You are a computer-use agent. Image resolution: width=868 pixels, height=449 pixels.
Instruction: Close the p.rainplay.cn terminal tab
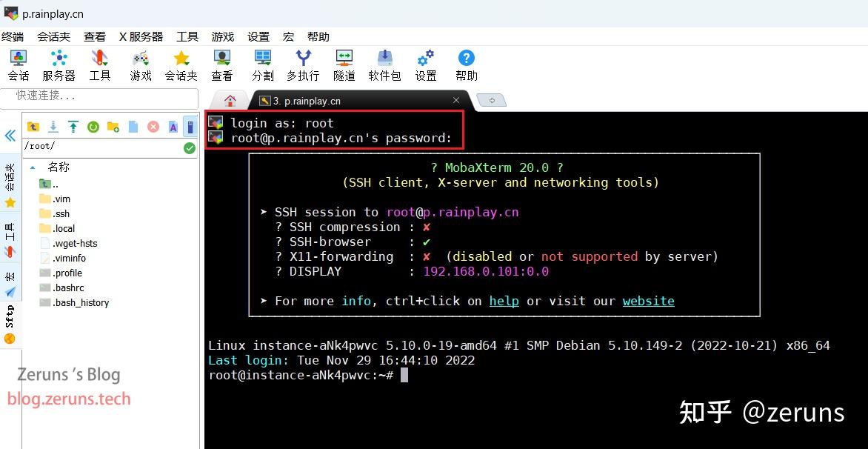click(456, 100)
